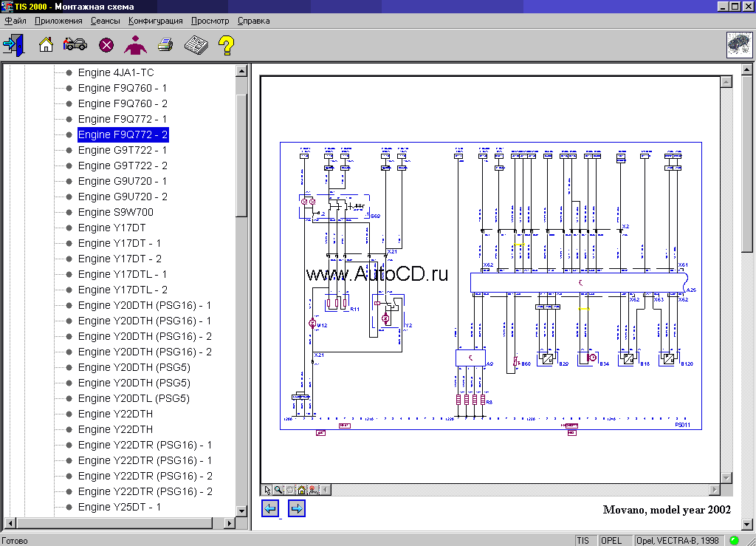Click the B34 sensor label in the diagram
This screenshot has height=546, width=756.
coord(605,364)
